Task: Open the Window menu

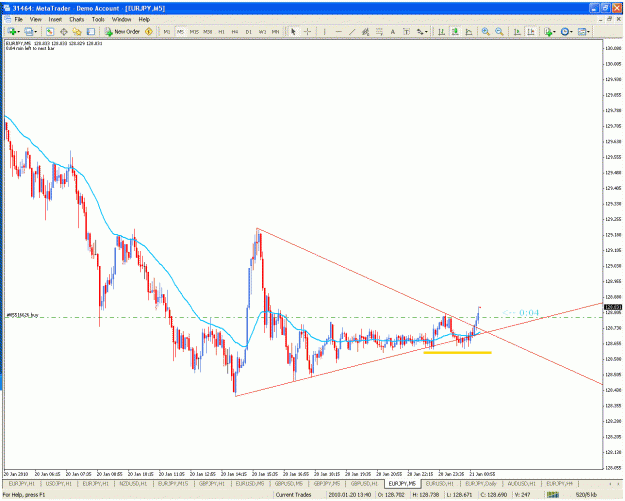Action: click(121, 19)
